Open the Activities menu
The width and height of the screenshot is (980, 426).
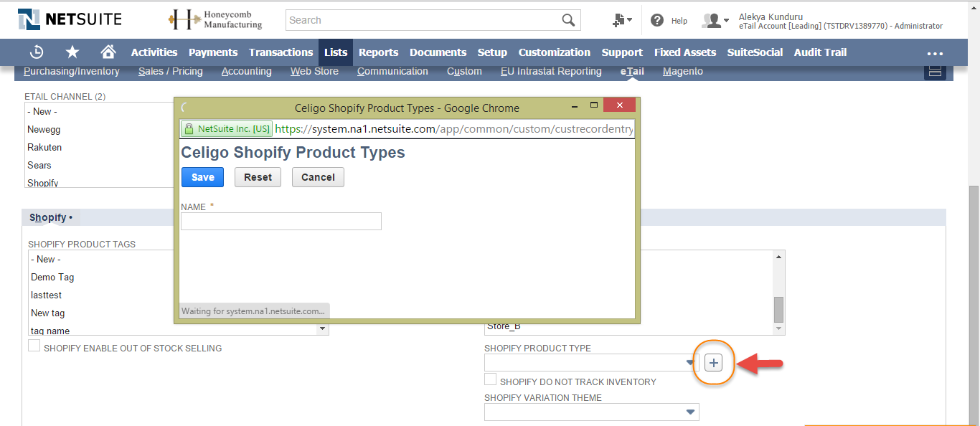[154, 52]
